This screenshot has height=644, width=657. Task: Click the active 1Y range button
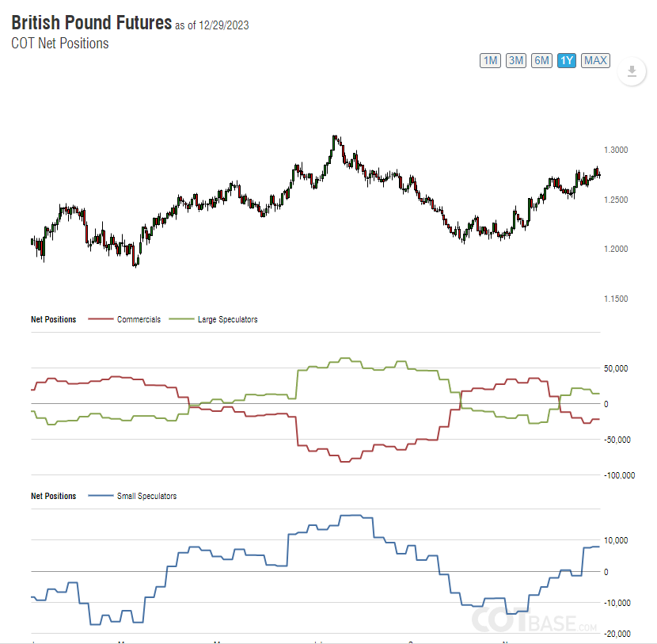point(566,60)
